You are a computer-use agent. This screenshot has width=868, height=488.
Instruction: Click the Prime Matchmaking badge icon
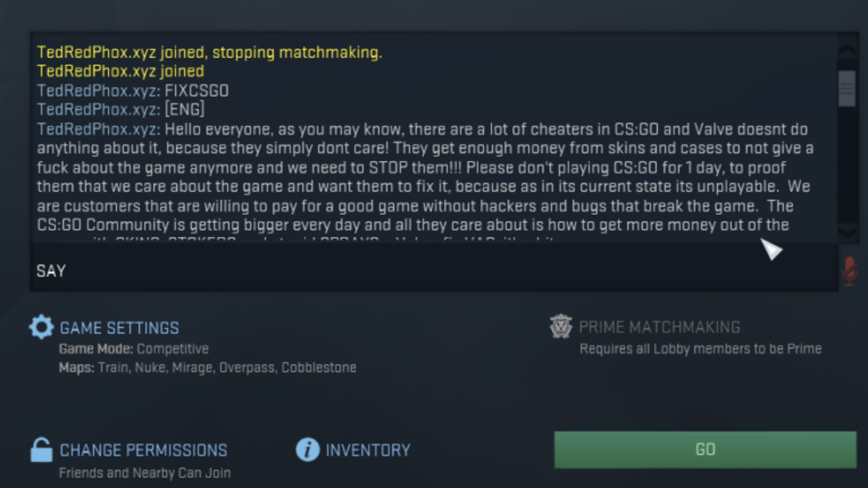(561, 327)
